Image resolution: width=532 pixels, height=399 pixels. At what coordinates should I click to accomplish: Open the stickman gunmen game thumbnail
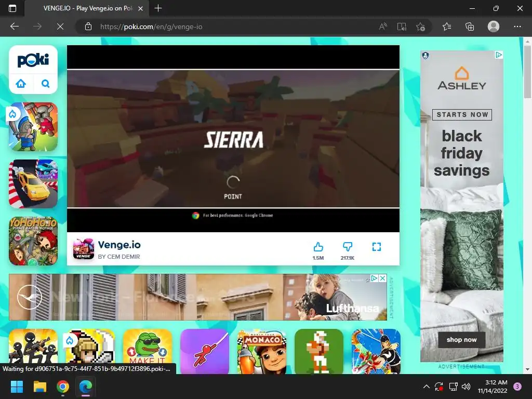point(33,351)
